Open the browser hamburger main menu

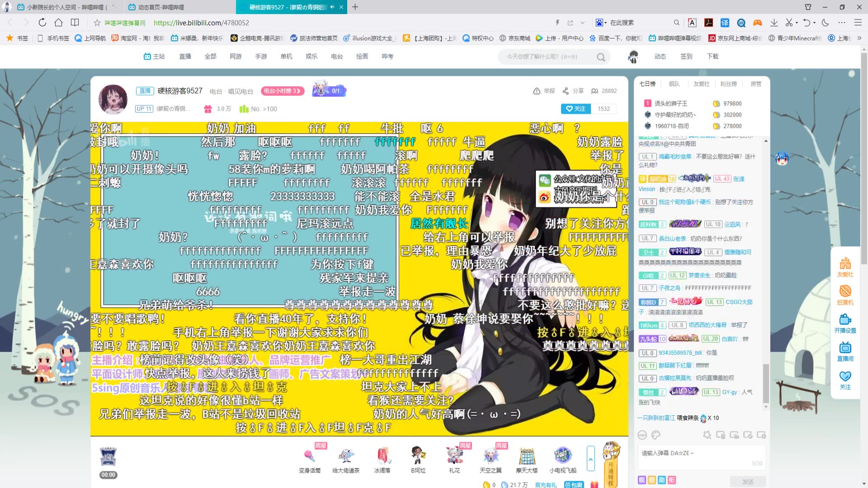[x=858, y=23]
